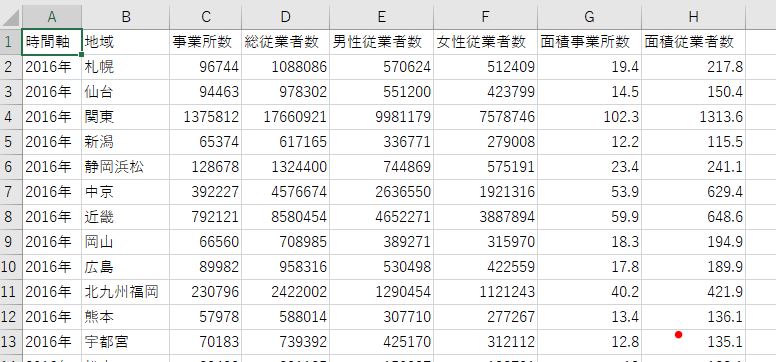Click 2016年 cell in row 2
776x362 pixels.
point(52,67)
